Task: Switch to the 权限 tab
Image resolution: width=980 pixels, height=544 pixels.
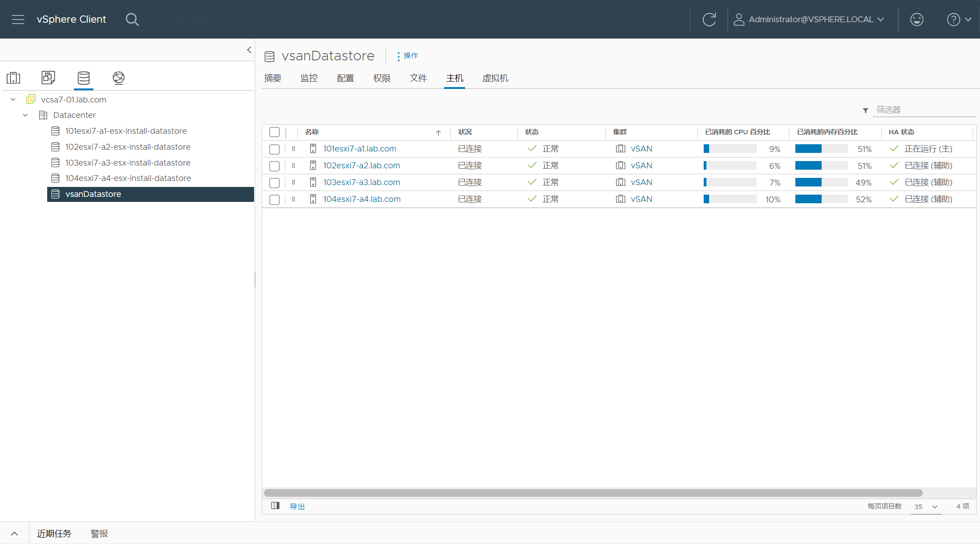Action: point(382,78)
